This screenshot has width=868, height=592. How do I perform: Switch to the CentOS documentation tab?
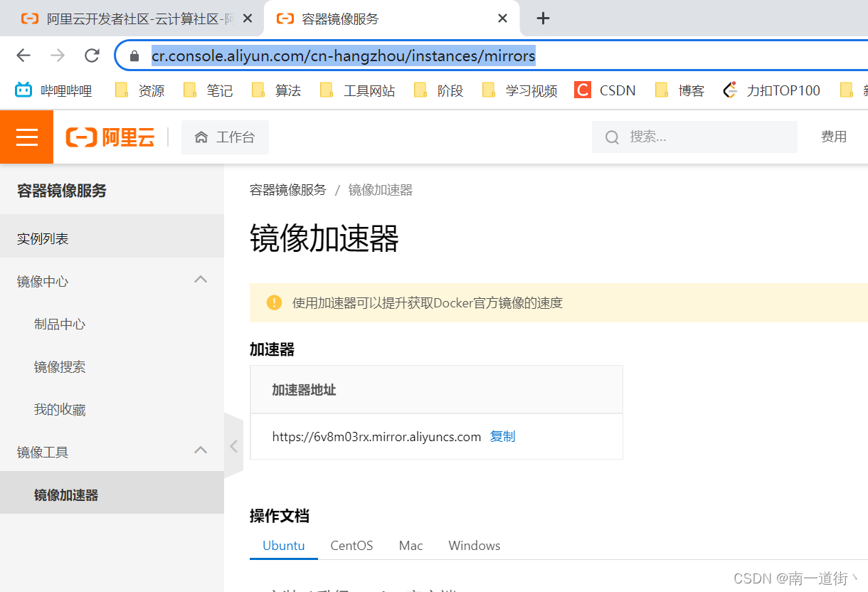pos(351,546)
